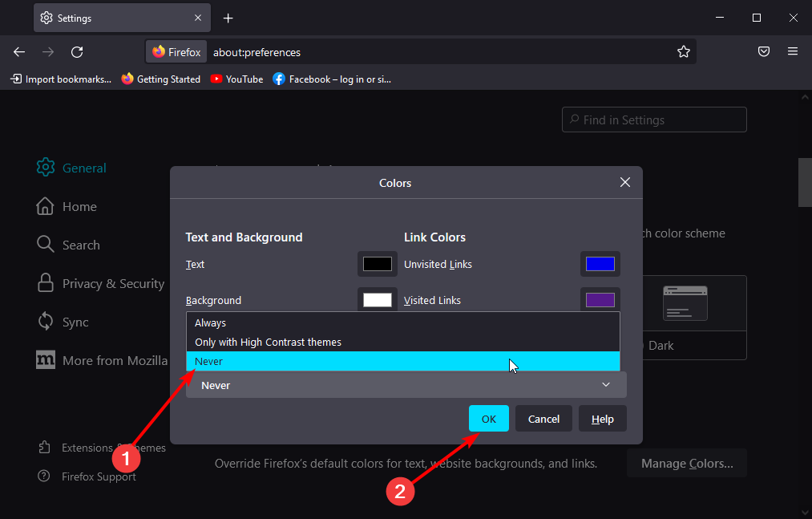Screen dimensions: 812x519
Task: Click the forward navigation arrow
Action: pos(47,52)
